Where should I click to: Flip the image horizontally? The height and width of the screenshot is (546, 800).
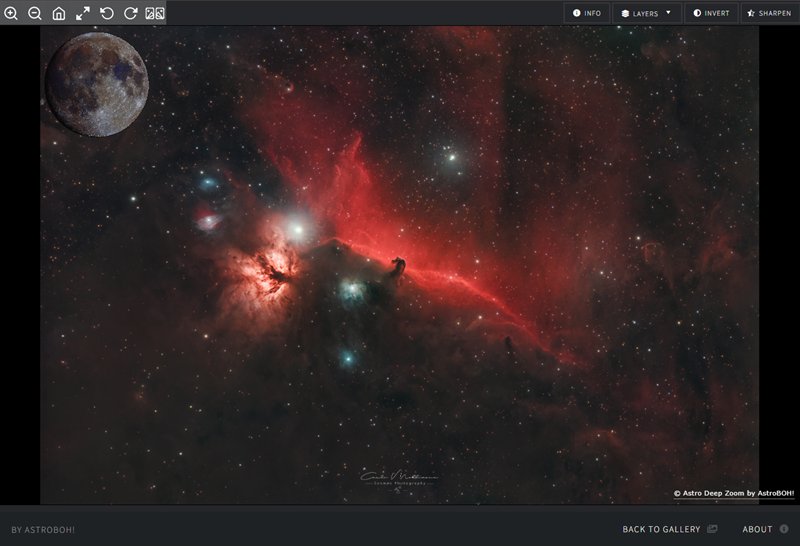tap(155, 13)
